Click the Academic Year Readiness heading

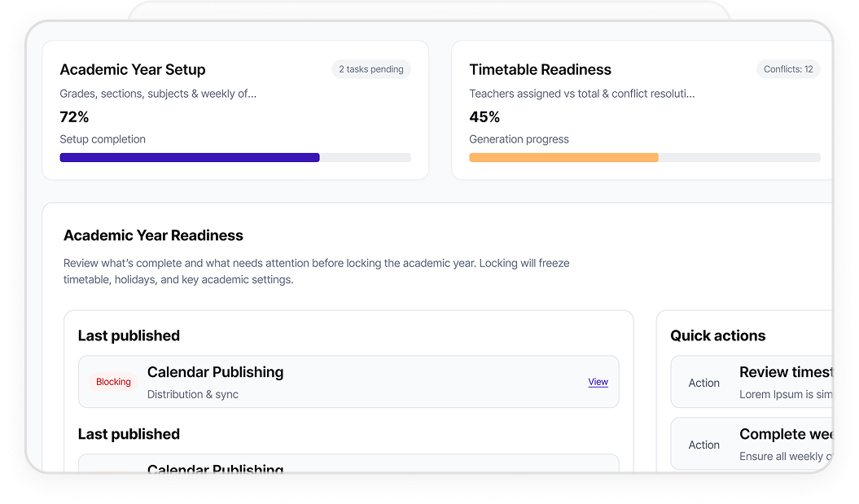tap(153, 235)
